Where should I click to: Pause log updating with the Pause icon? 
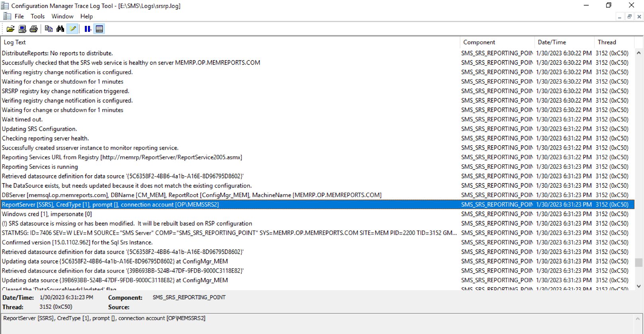[x=88, y=29]
